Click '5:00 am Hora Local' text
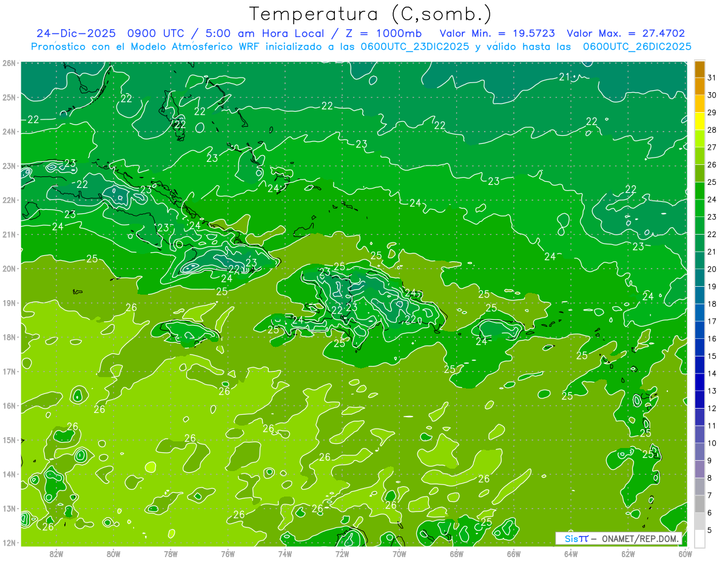The image size is (728, 562). click(x=264, y=33)
